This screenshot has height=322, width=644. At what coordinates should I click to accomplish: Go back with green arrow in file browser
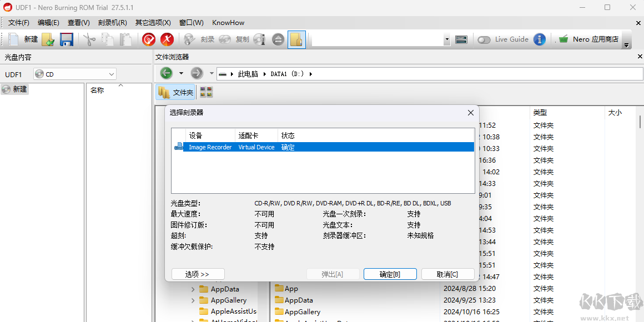click(167, 73)
